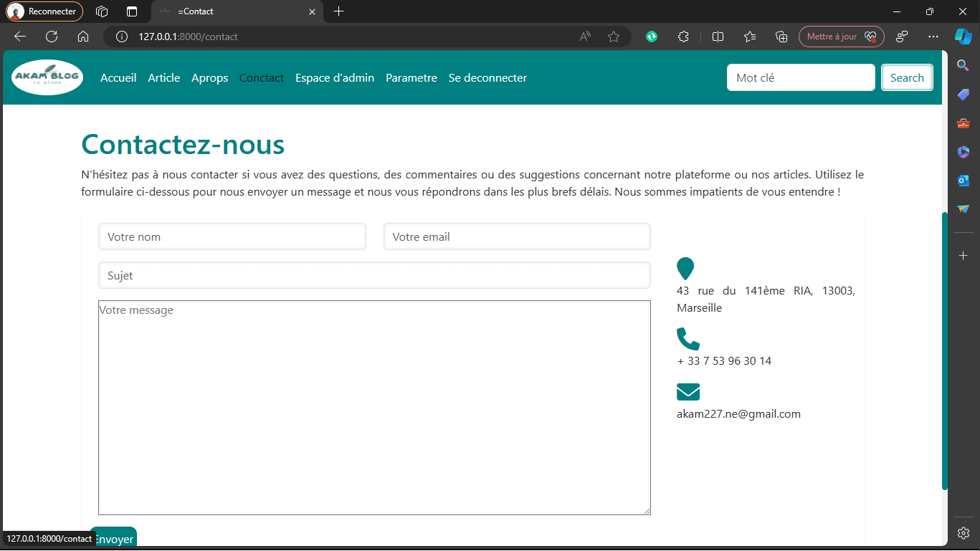This screenshot has width=980, height=551.
Task: Click the Mettre à jour button
Action: (x=842, y=37)
